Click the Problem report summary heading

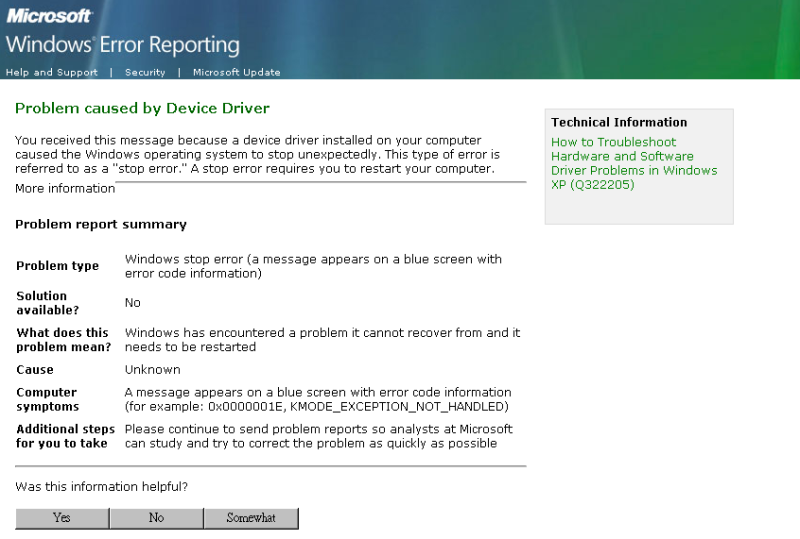pyautogui.click(x=101, y=225)
